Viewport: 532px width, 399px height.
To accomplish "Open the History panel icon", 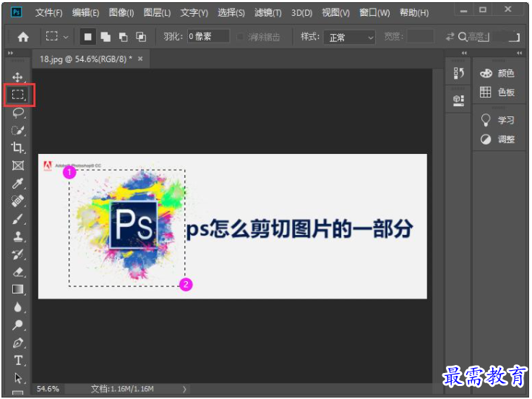I will pos(458,73).
